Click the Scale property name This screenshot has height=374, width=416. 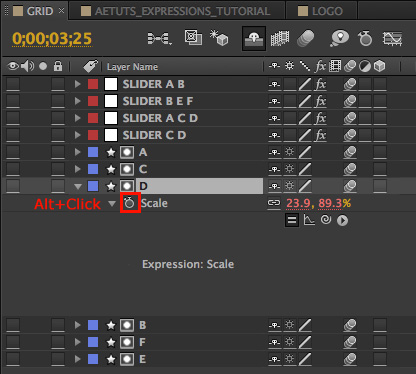(154, 203)
